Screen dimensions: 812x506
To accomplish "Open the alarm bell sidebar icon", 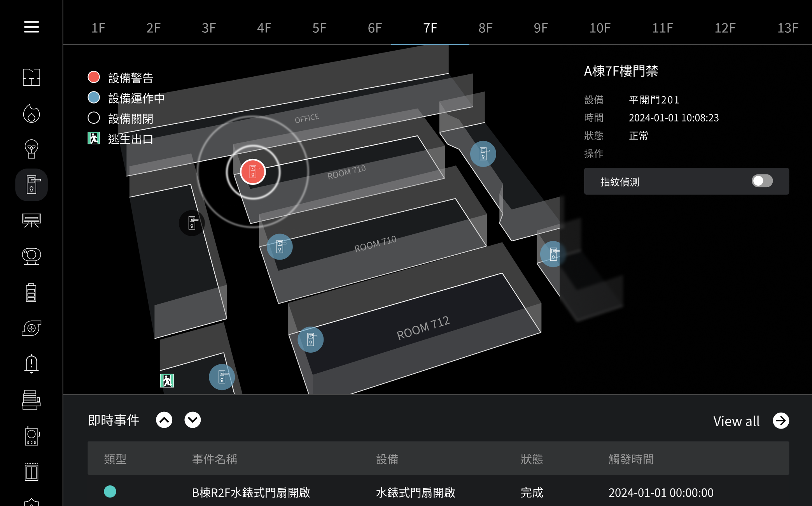I will click(x=31, y=364).
